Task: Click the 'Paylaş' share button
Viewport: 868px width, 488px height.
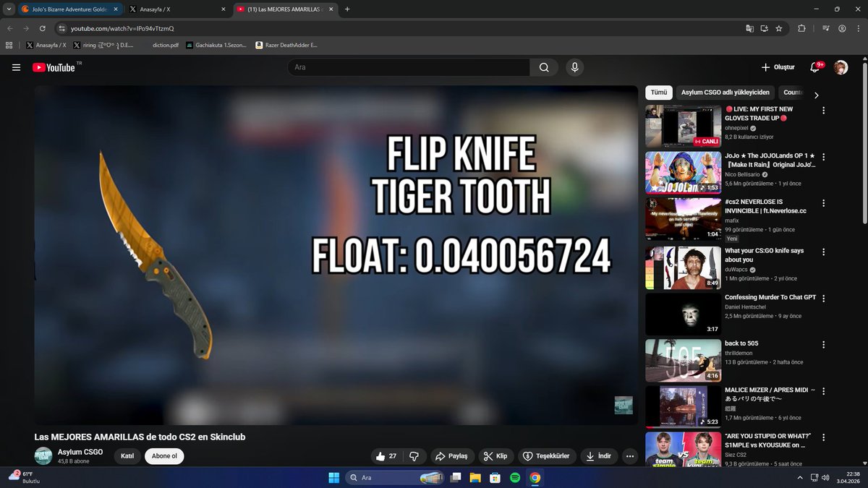Action: pyautogui.click(x=451, y=456)
